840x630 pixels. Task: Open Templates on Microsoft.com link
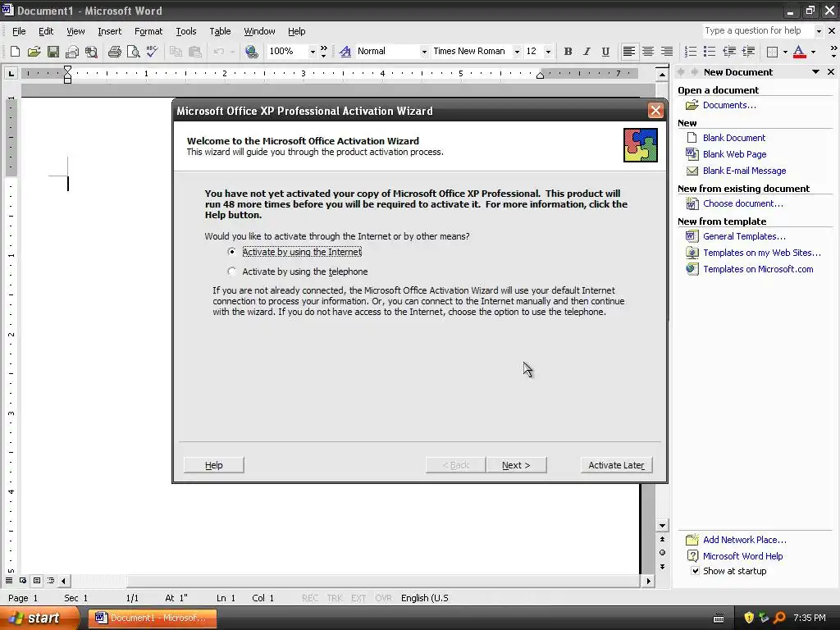(x=758, y=269)
